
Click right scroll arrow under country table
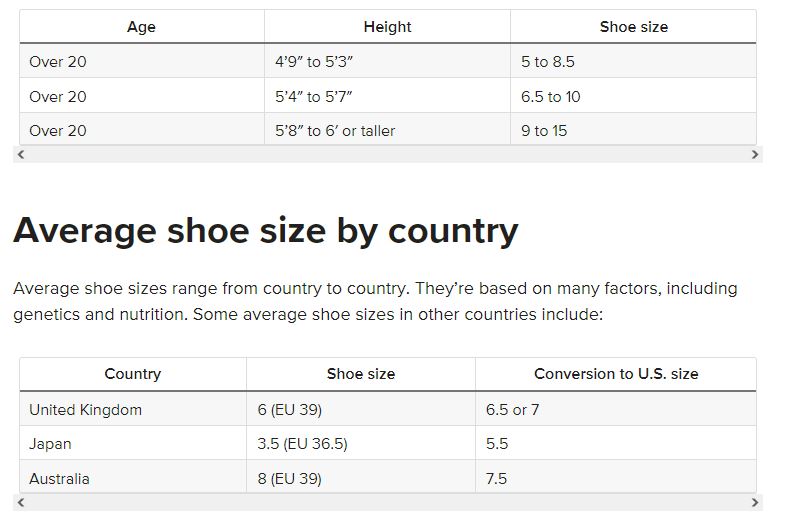(755, 503)
